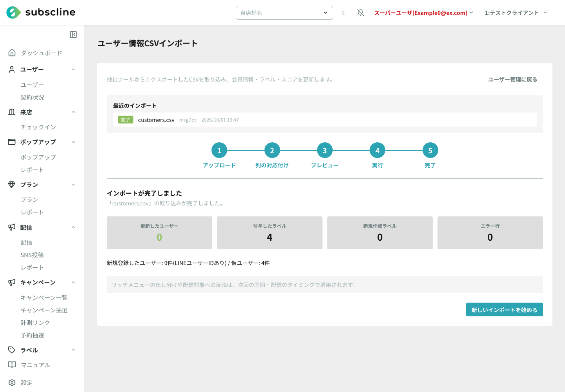The image size is (565, 392).
Task: Click step 1 アップロード circle
Action: (219, 151)
